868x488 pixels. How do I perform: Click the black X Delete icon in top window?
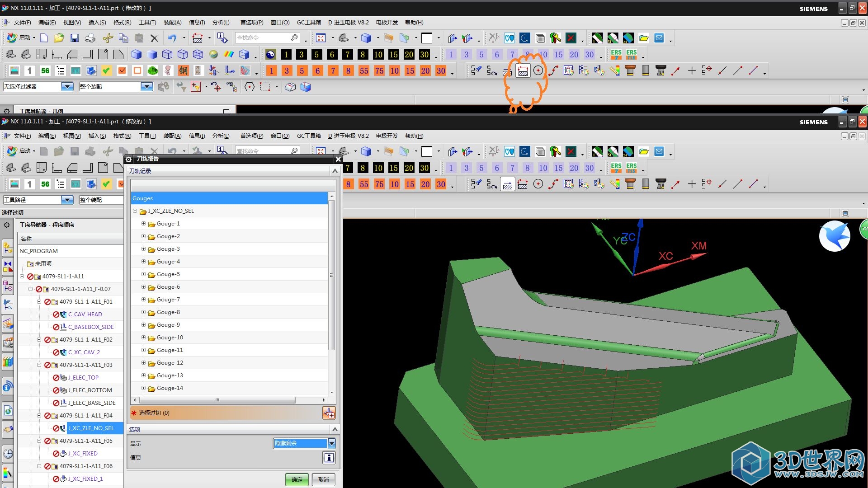click(x=154, y=38)
